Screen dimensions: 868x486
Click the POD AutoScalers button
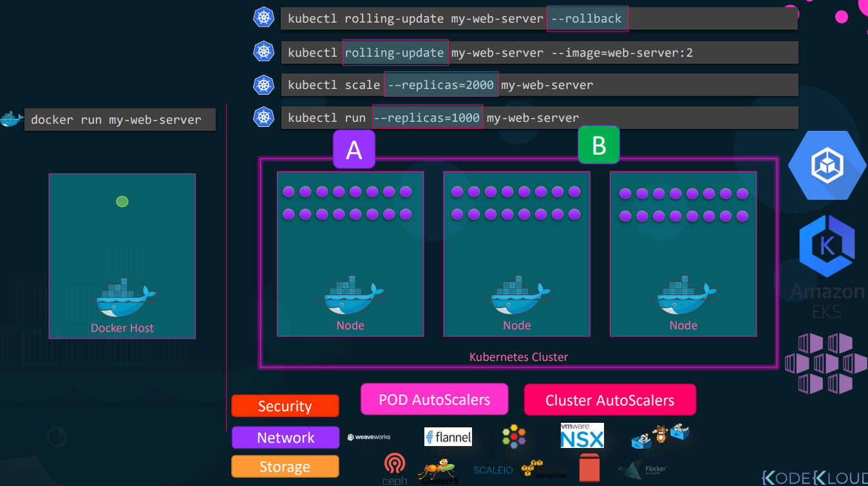click(x=435, y=399)
